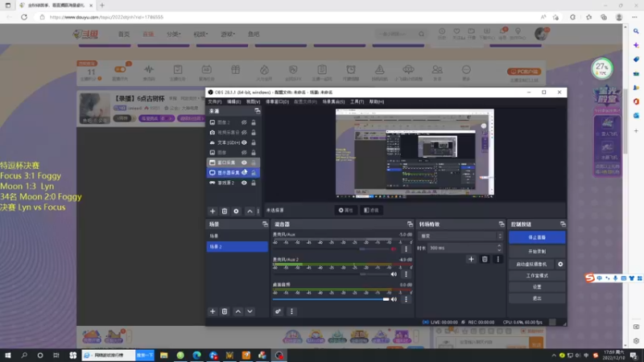Image resolution: width=644 pixels, height=362 pixels.
Task: Pop out the Audio Mixer dock float icon
Action: coord(410,224)
